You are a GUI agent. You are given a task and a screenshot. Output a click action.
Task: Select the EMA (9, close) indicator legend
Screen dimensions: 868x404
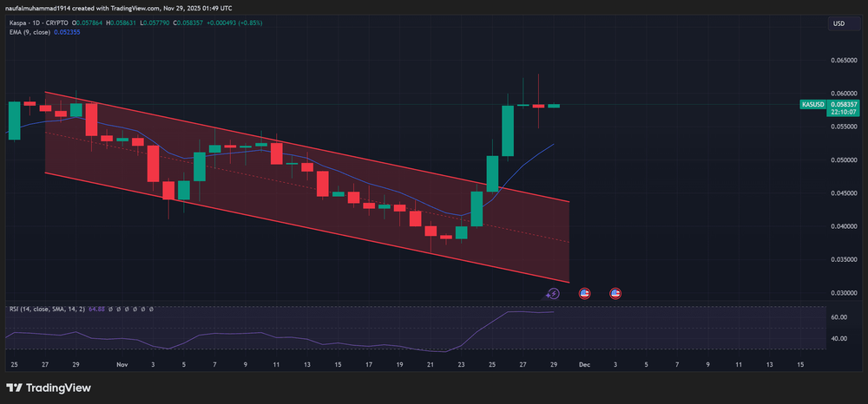(24, 33)
